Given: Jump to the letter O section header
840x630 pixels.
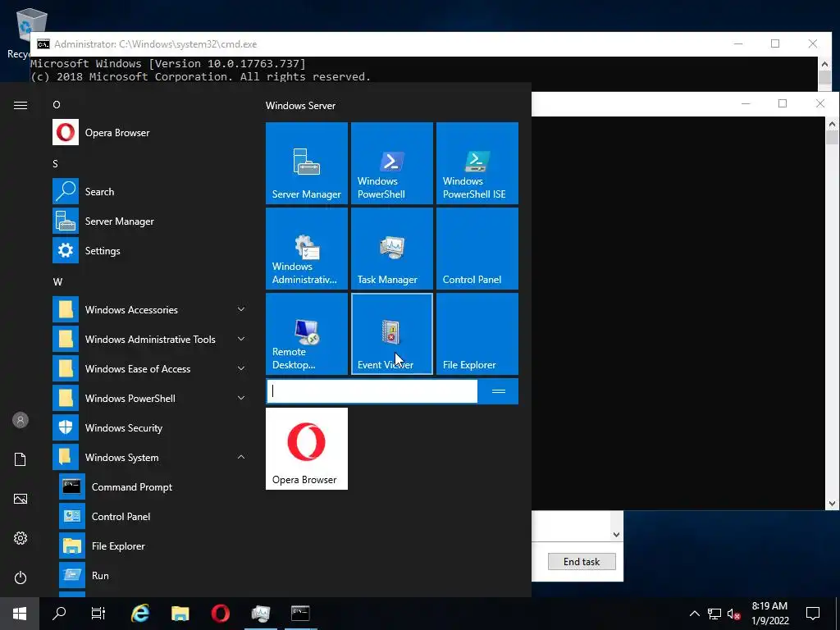Looking at the screenshot, I should pos(57,104).
